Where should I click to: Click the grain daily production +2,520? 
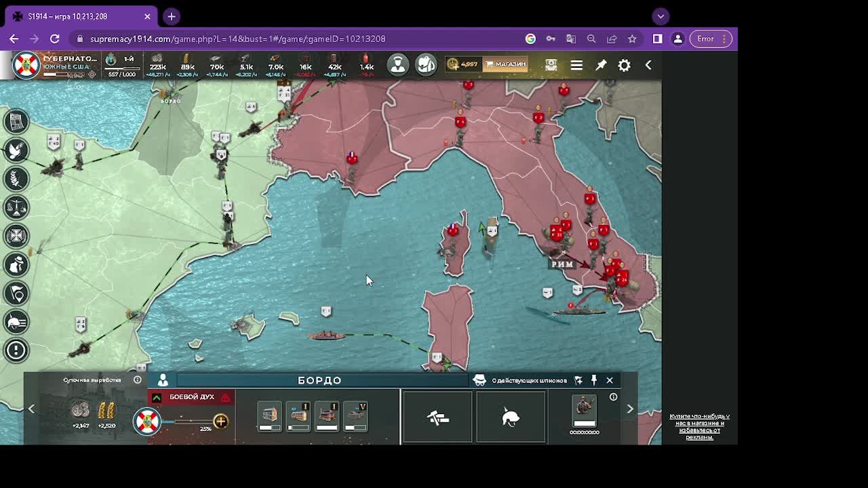(x=106, y=415)
